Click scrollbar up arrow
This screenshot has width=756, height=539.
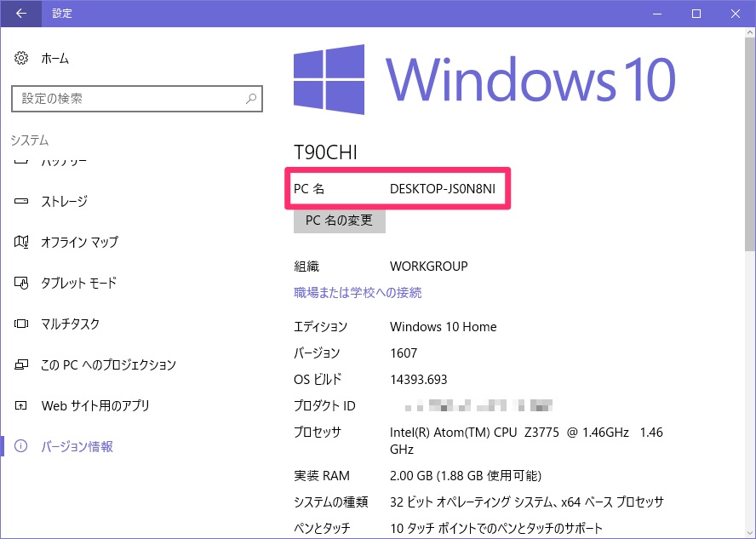(x=750, y=33)
